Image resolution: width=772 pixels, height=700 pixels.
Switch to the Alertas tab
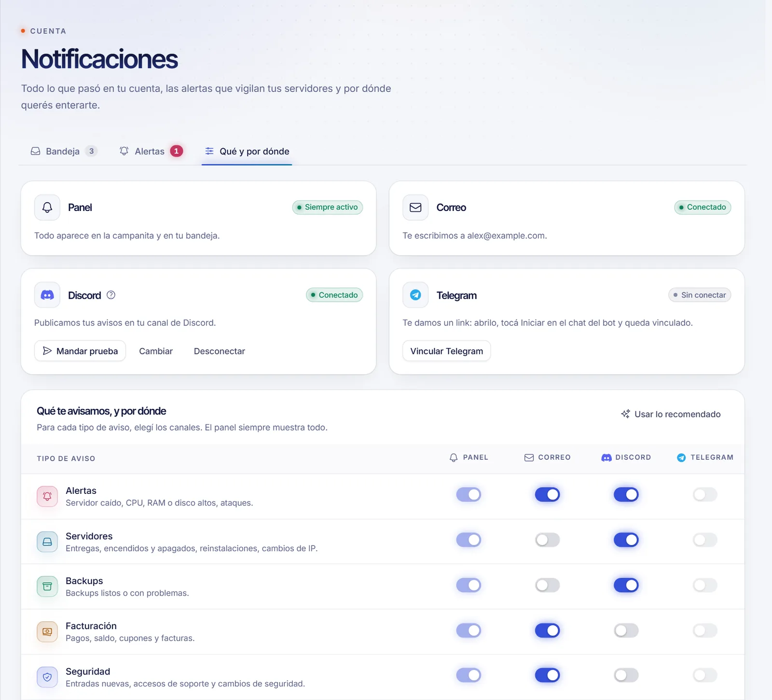point(151,151)
